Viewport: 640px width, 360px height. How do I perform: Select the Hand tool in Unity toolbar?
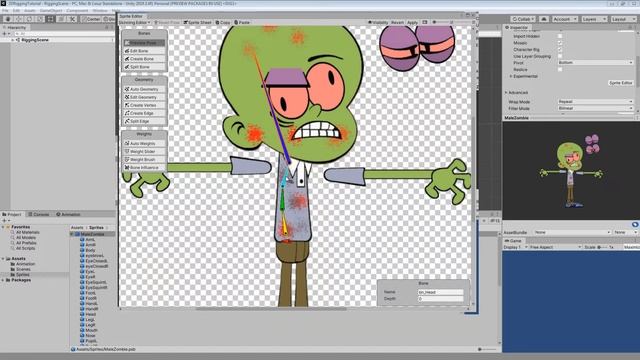pyautogui.click(x=8, y=19)
